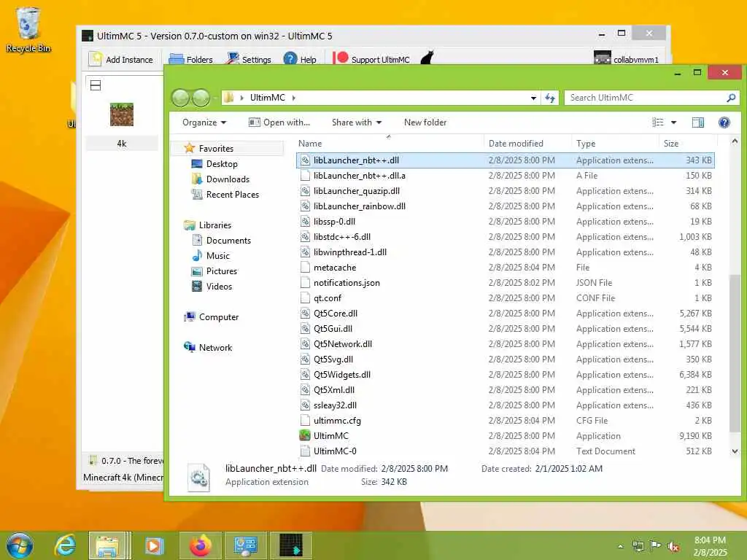Click the Search UltimMC field
747x560 pixels.
(x=646, y=98)
